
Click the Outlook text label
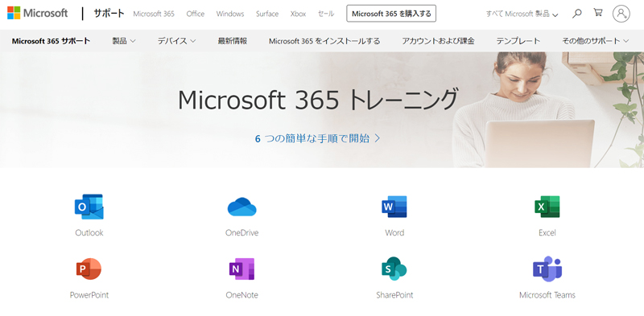pyautogui.click(x=89, y=232)
